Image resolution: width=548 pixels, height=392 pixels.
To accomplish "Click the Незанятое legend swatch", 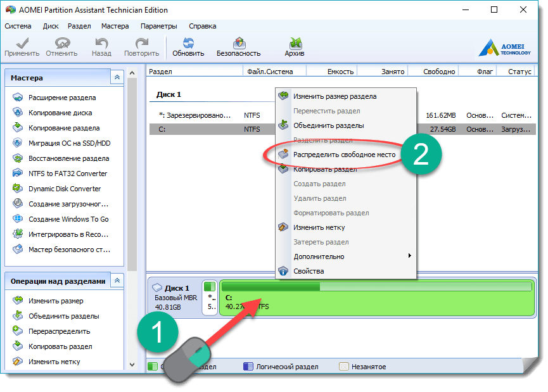I will point(344,367).
